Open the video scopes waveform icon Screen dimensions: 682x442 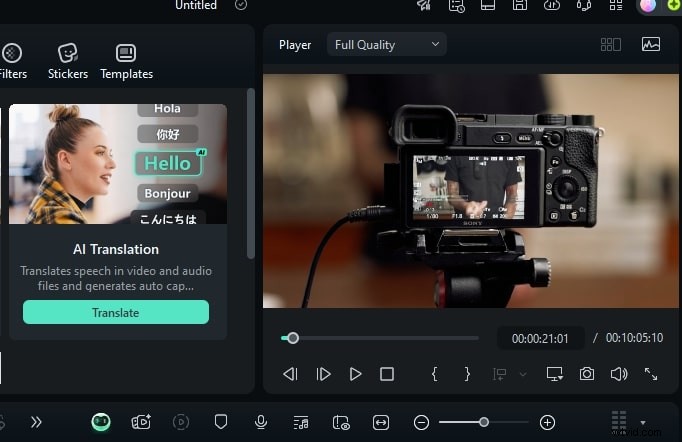(x=651, y=44)
